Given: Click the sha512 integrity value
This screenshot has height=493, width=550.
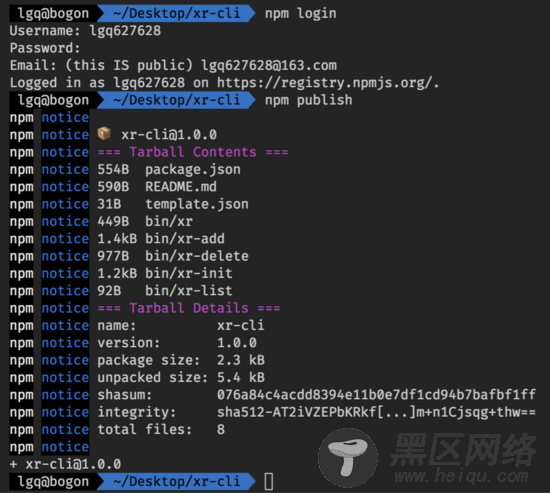Looking at the screenshot, I should pyautogui.click(x=376, y=412).
